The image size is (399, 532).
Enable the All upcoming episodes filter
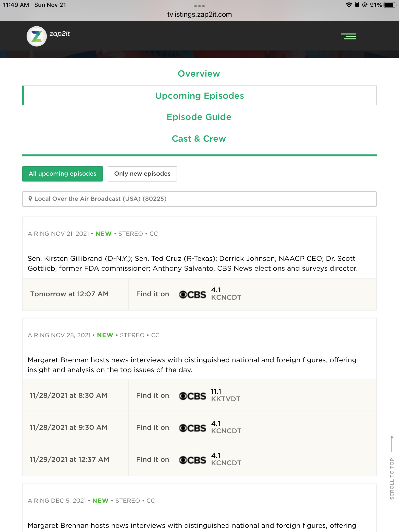63,174
